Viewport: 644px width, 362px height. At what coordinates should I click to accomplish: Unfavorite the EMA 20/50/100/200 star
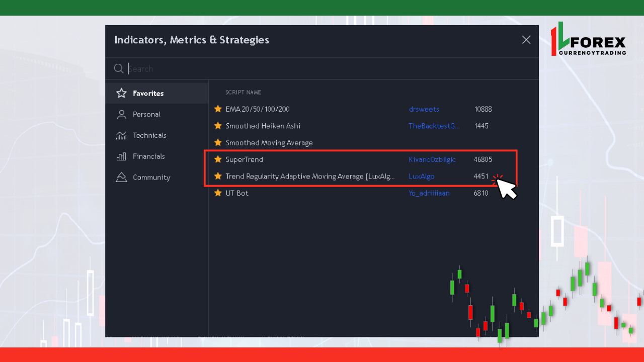218,109
